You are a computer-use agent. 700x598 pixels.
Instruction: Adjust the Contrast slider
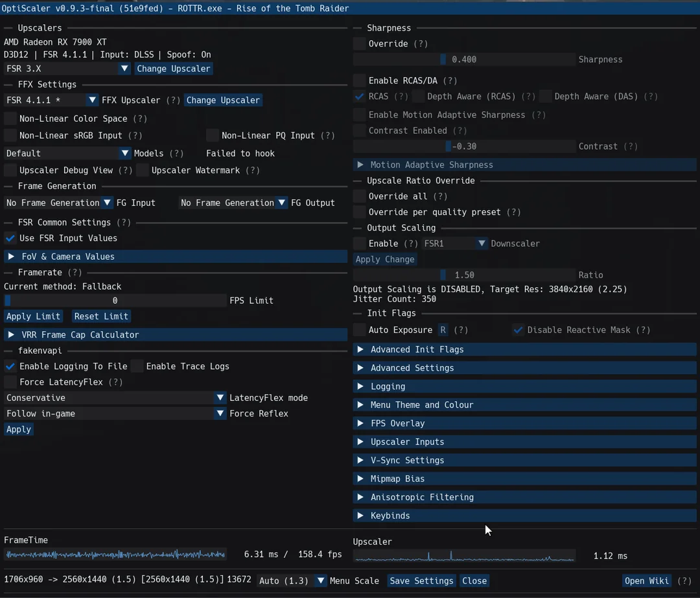[x=464, y=146]
